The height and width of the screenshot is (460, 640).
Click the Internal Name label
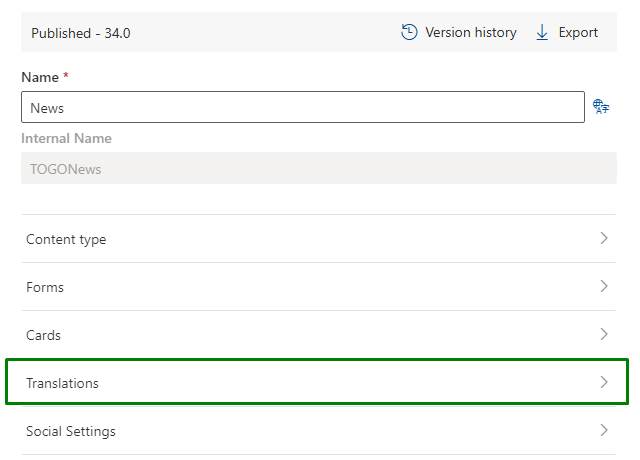click(66, 138)
